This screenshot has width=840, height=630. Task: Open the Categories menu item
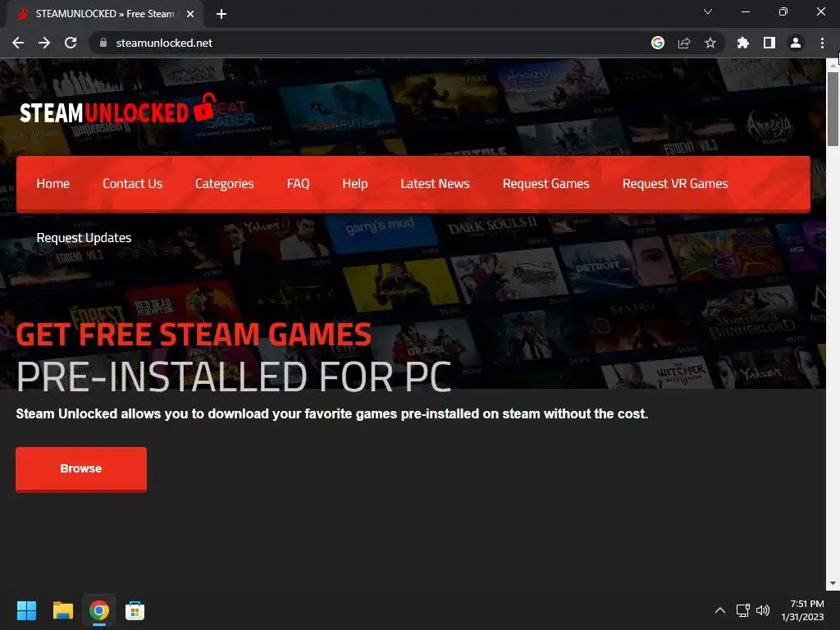coord(225,184)
